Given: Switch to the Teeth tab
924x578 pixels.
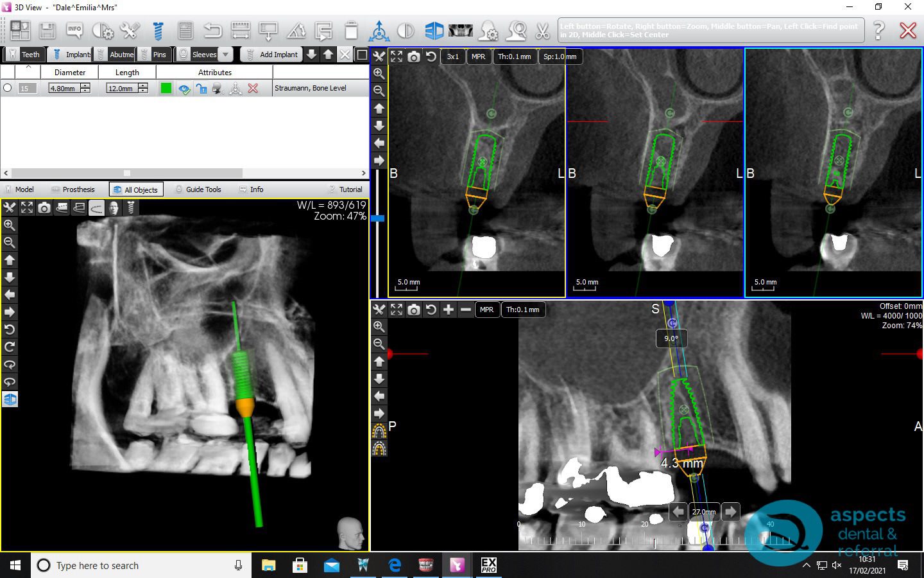Looking at the screenshot, I should pyautogui.click(x=24, y=55).
